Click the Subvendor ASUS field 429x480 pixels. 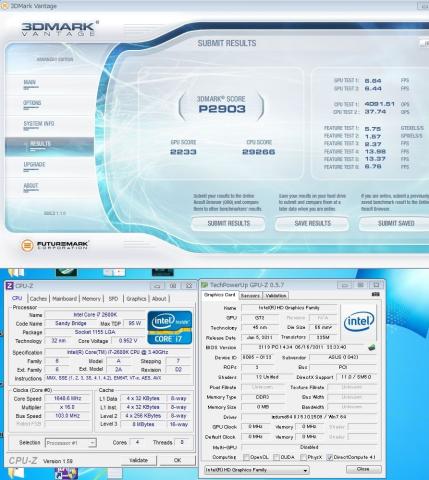tap(343, 357)
